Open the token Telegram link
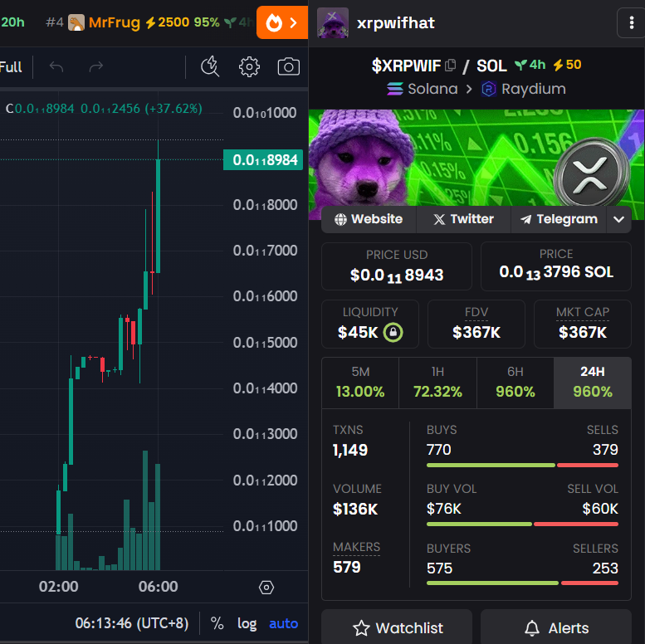 click(x=559, y=219)
